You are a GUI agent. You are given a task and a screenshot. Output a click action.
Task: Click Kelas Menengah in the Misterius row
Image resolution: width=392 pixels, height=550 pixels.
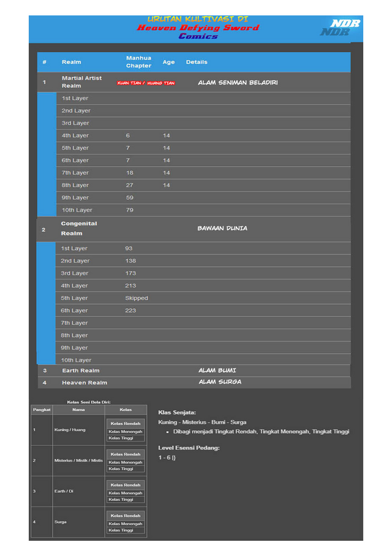tap(126, 462)
